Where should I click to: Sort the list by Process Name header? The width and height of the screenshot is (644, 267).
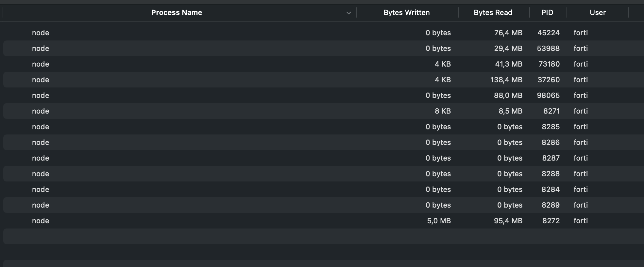(177, 13)
